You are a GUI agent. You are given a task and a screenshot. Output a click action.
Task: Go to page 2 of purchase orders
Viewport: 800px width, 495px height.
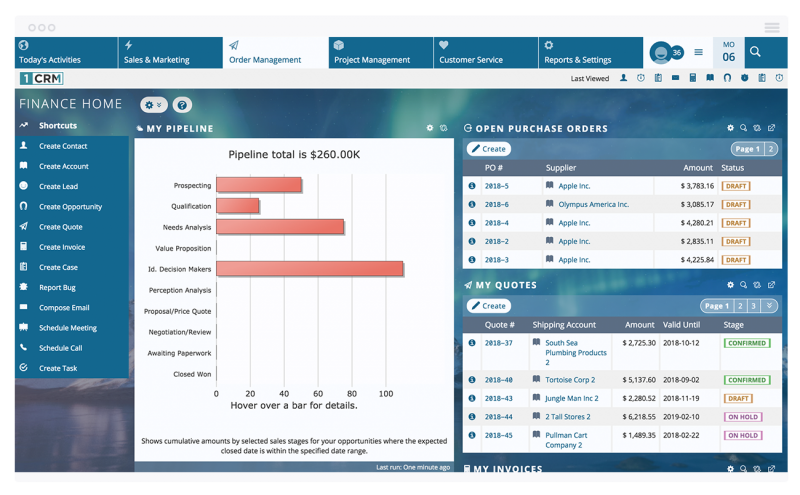tap(771, 149)
